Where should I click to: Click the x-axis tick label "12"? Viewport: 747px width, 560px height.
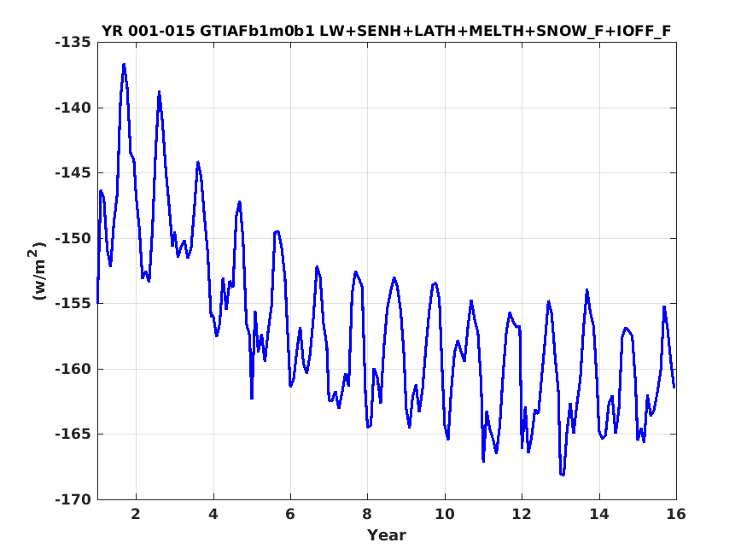[522, 514]
